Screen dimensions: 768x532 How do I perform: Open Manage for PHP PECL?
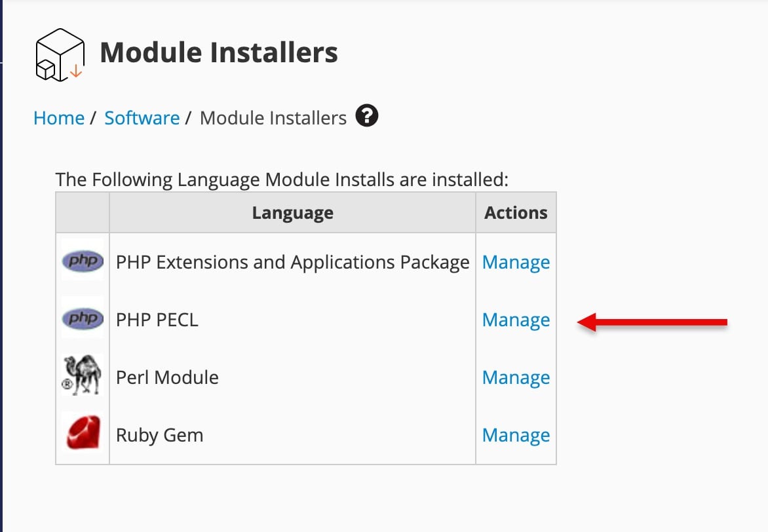coord(516,320)
